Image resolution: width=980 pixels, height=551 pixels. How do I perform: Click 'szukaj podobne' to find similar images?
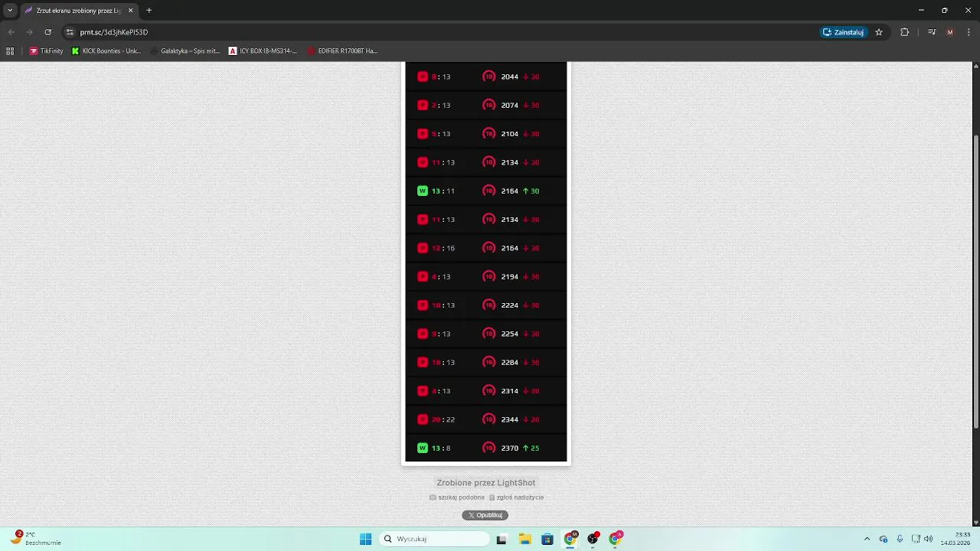click(x=457, y=497)
